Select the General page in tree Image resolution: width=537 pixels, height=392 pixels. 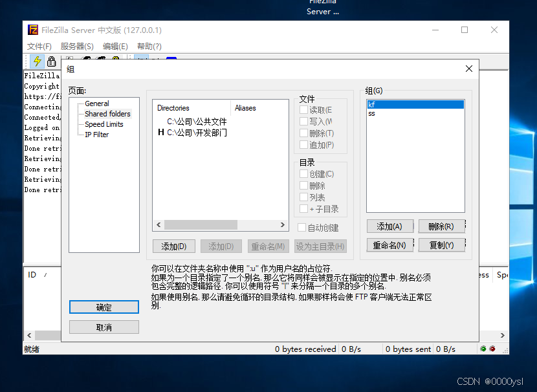tap(97, 103)
